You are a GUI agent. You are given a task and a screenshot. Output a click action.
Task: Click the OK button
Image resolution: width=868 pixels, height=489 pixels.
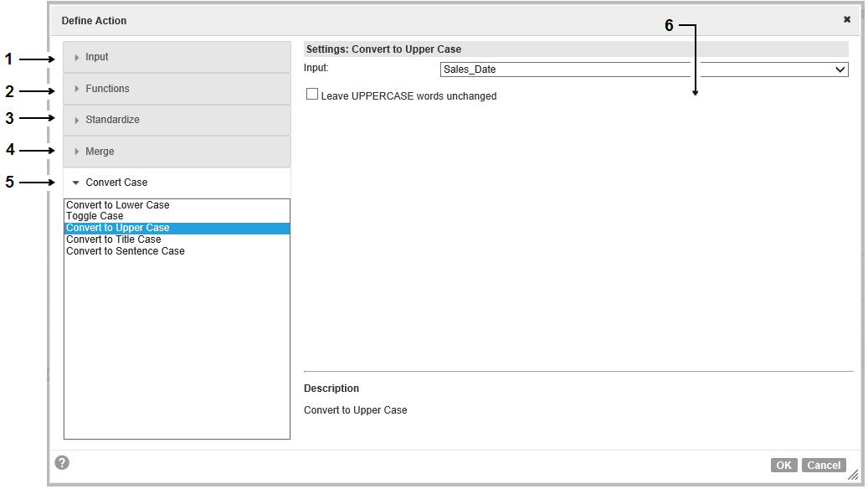[783, 466]
